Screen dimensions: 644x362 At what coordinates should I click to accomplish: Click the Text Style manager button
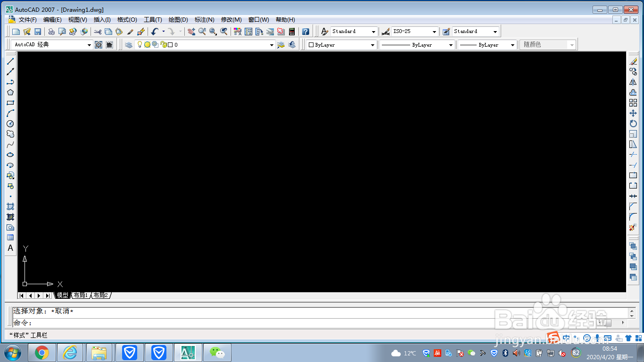click(324, 32)
